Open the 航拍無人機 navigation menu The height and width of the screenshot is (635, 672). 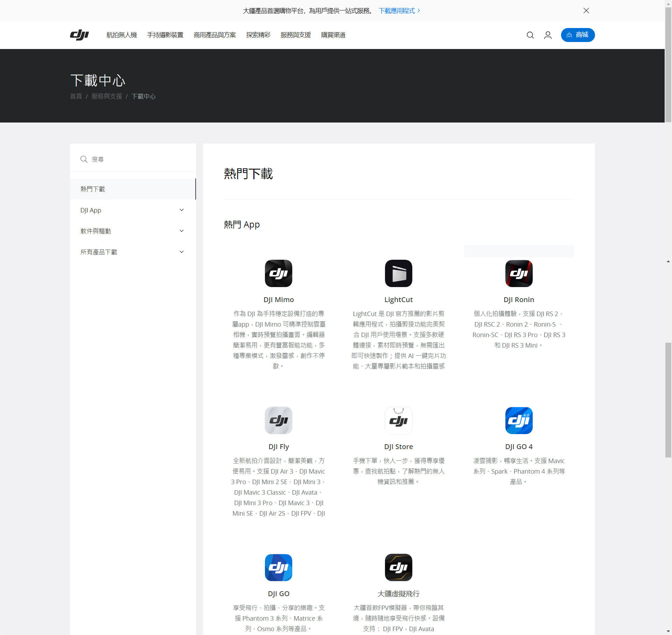pyautogui.click(x=121, y=35)
